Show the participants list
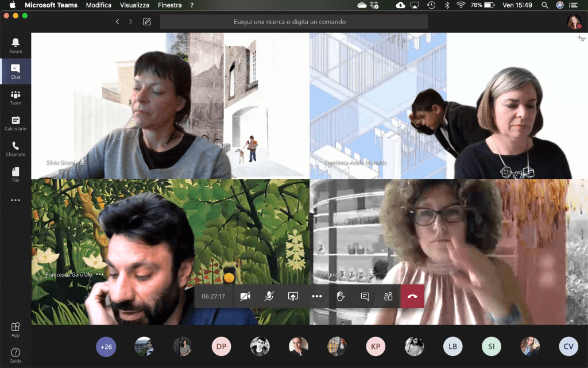Screen dimensions: 588x368 [388, 297]
